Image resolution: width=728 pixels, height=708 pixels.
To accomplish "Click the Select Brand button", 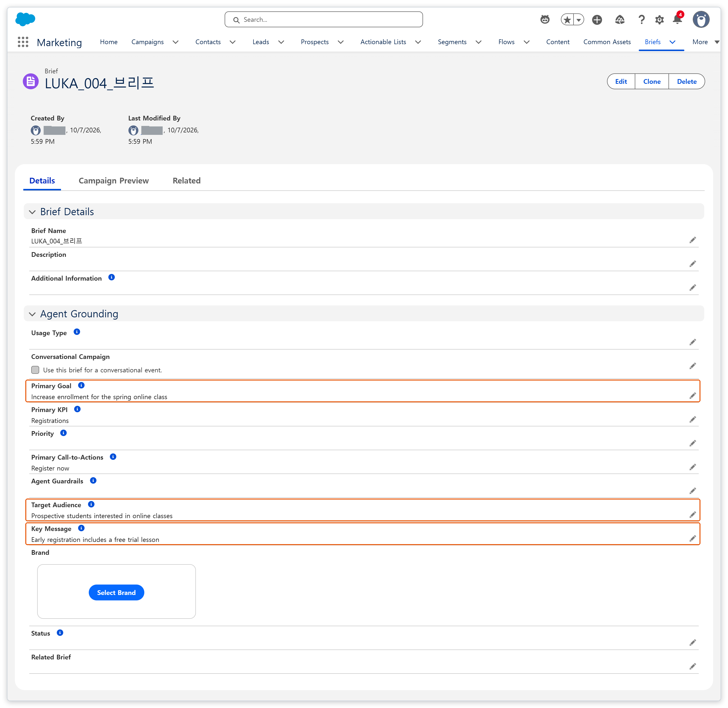I will (117, 592).
